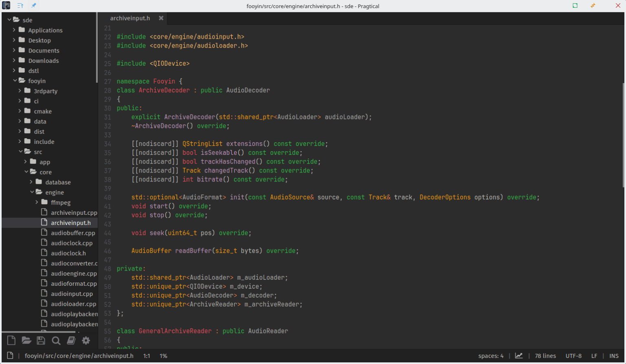626x364 pixels.
Task: Click the 1% scroll percentage in status bar
Action: click(163, 356)
